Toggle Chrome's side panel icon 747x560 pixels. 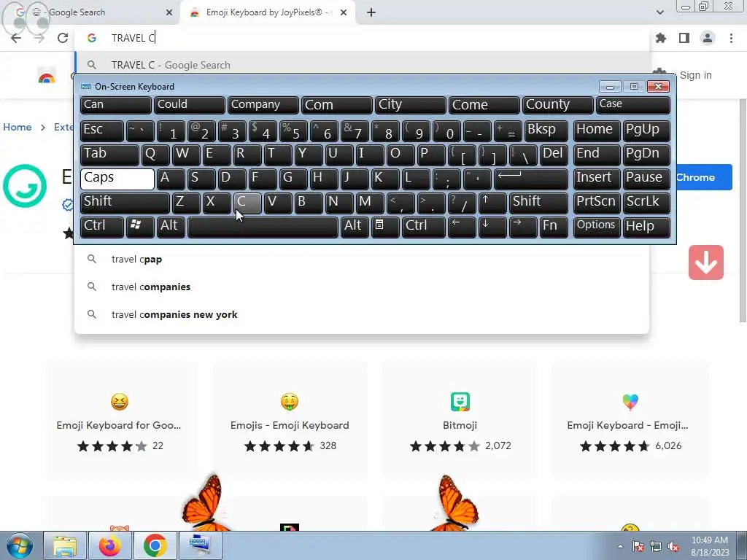(684, 38)
